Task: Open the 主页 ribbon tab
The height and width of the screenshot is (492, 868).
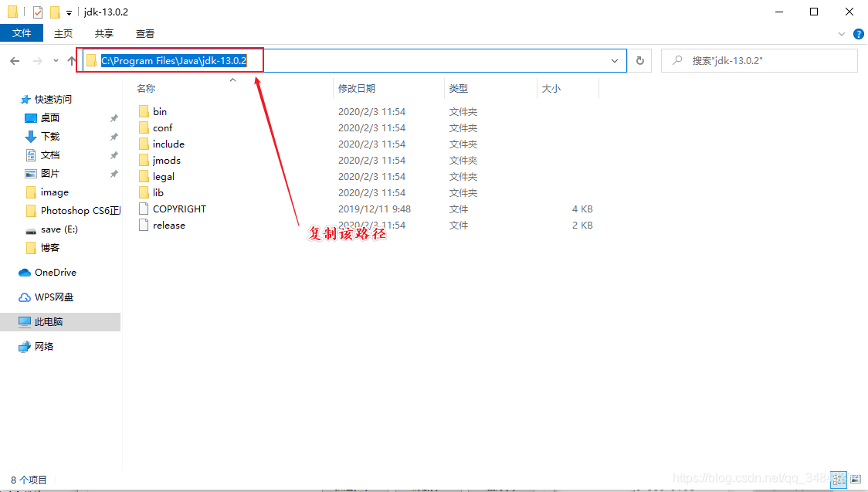Action: tap(63, 34)
